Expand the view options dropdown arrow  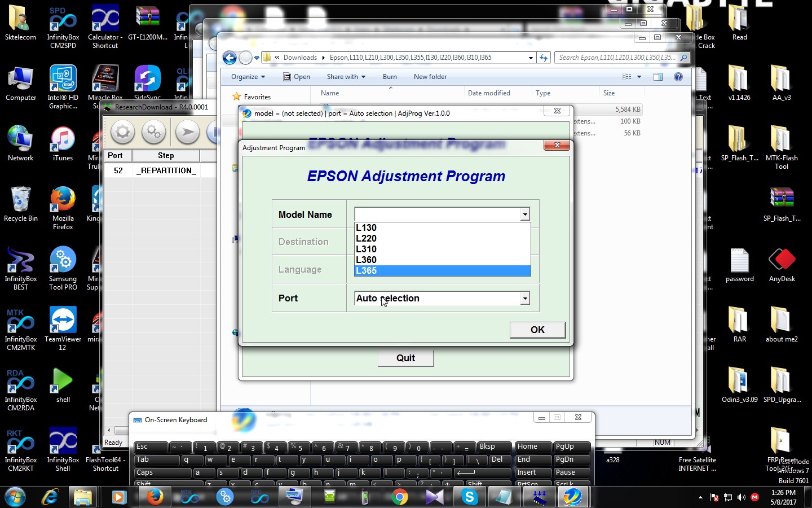639,77
